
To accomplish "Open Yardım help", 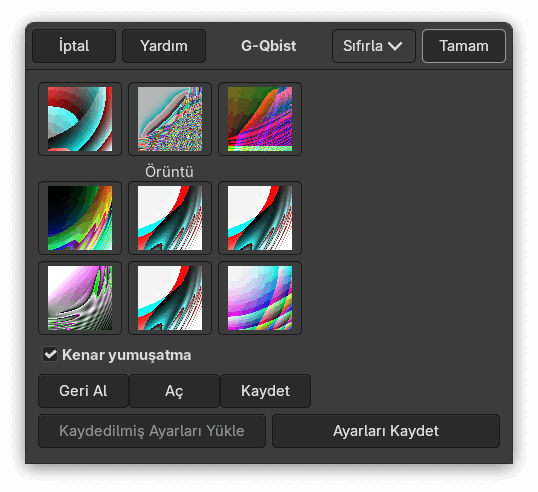I will coord(164,46).
